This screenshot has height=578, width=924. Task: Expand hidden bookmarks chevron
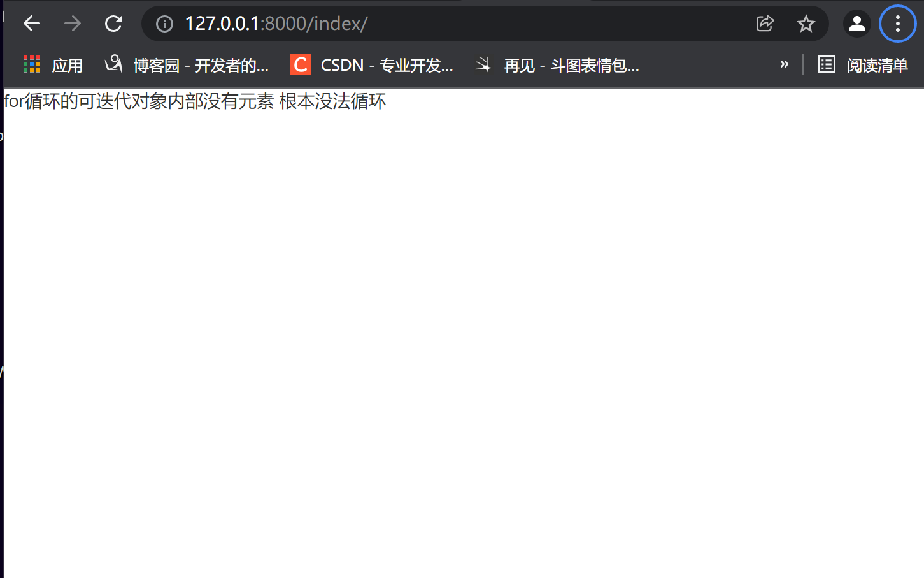click(x=785, y=64)
